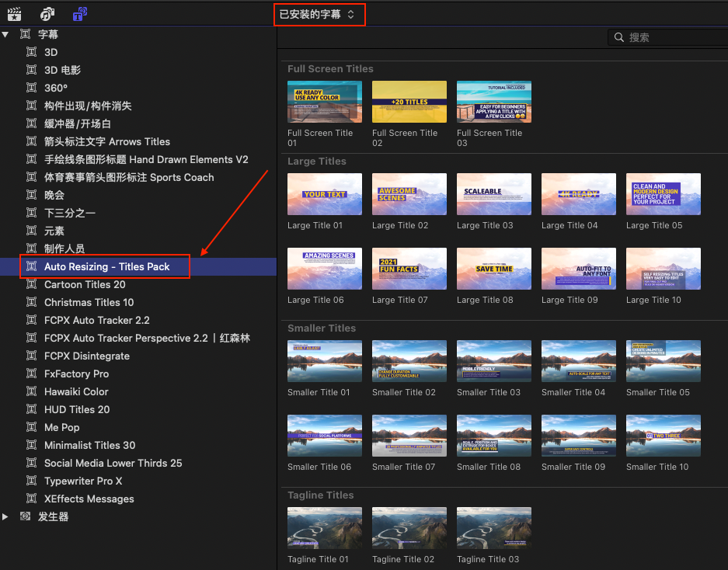Select the 下三分之一 category
Image resolution: width=728 pixels, height=570 pixels.
[x=70, y=213]
